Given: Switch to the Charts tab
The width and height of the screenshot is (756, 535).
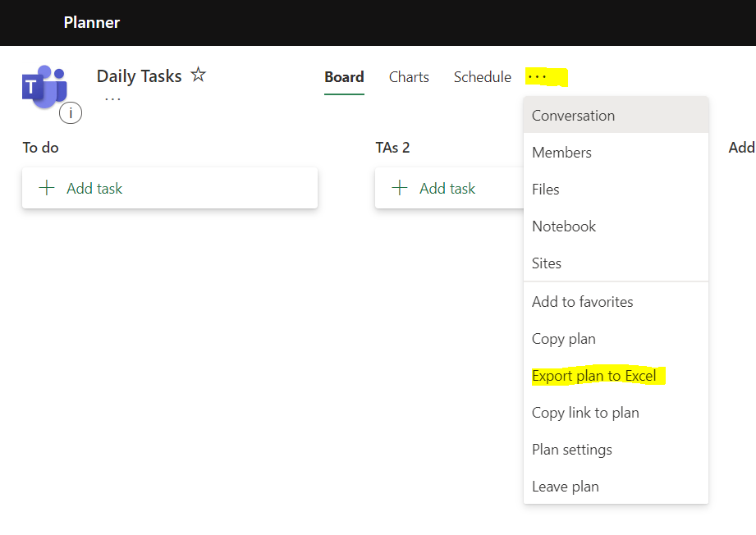Looking at the screenshot, I should click(409, 77).
